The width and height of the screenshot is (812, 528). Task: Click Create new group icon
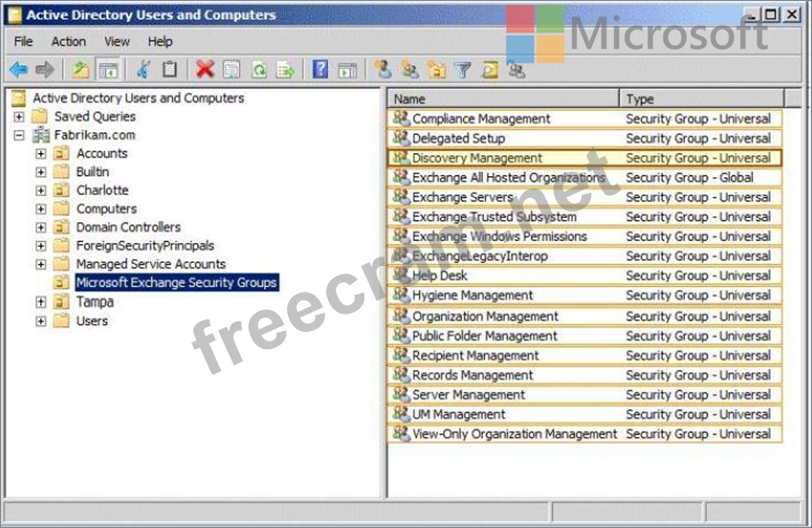(409, 70)
